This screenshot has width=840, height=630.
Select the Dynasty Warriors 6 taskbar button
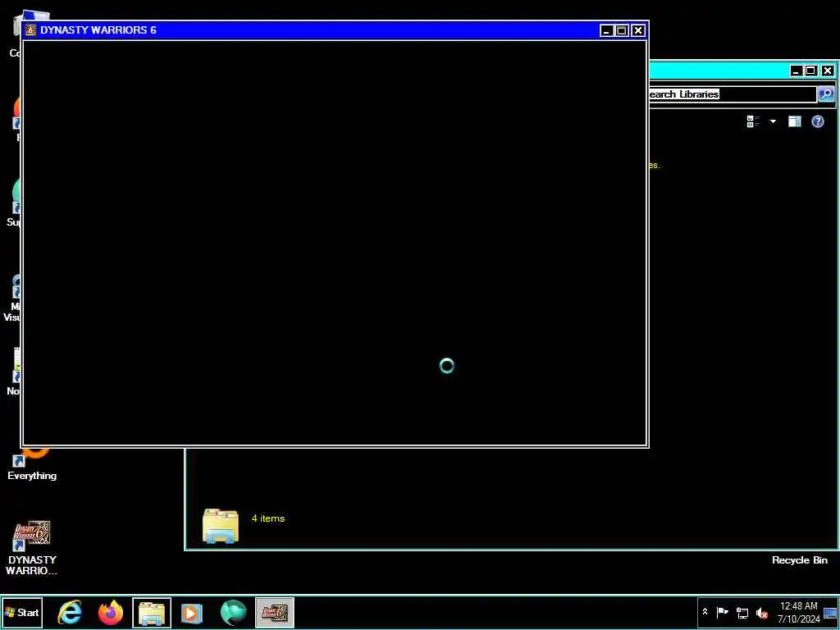pos(274,612)
